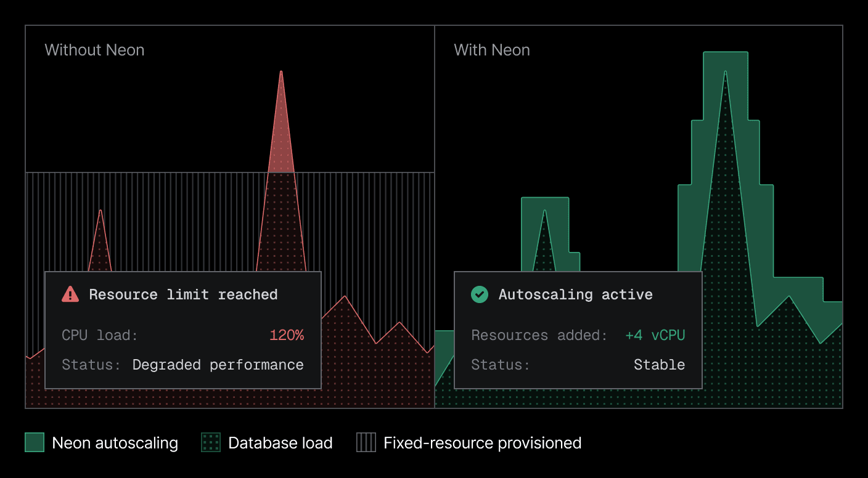Click the "CPU load:" label
Screen dimensions: 868x478
point(100,335)
